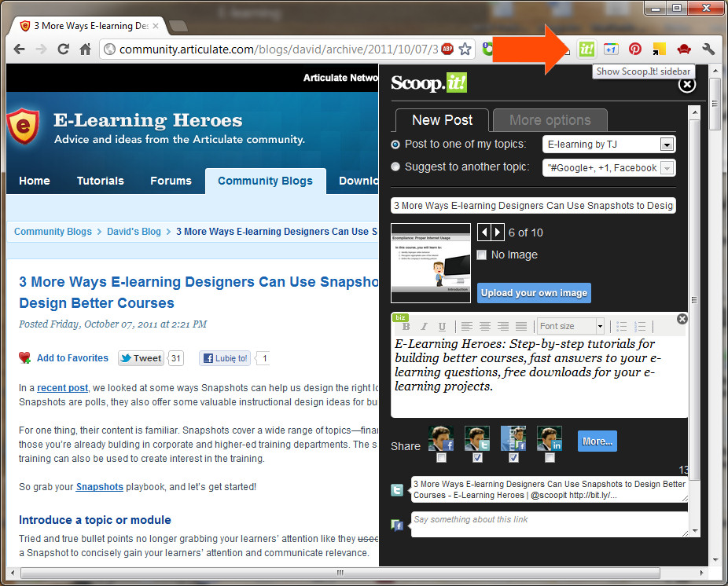Screen dimensions: 728x586
Task: Insert numbered list in editor
Action: [x=639, y=326]
